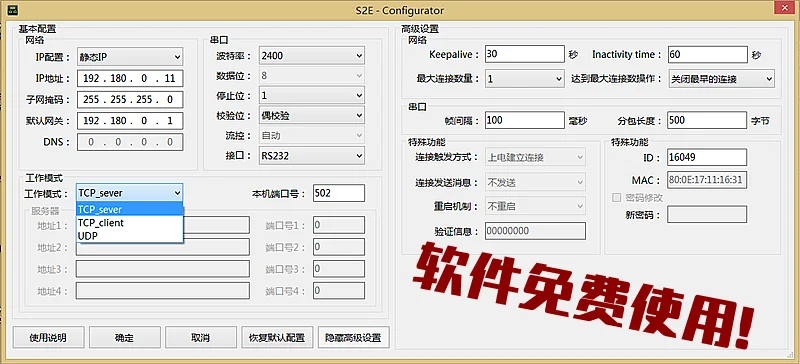Image resolution: width=800 pixels, height=364 pixels.
Task: Click the 地址2 server address field
Action: pyautogui.click(x=163, y=247)
